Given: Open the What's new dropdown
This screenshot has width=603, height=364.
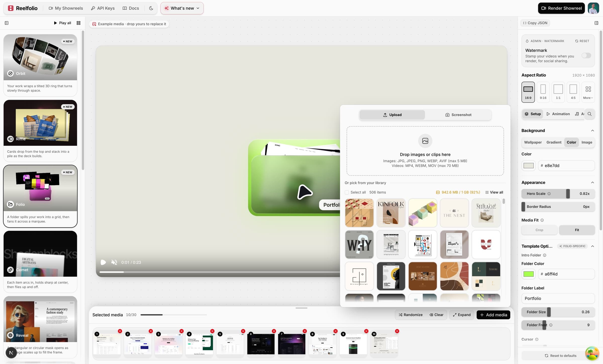Looking at the screenshot, I should pyautogui.click(x=182, y=8).
